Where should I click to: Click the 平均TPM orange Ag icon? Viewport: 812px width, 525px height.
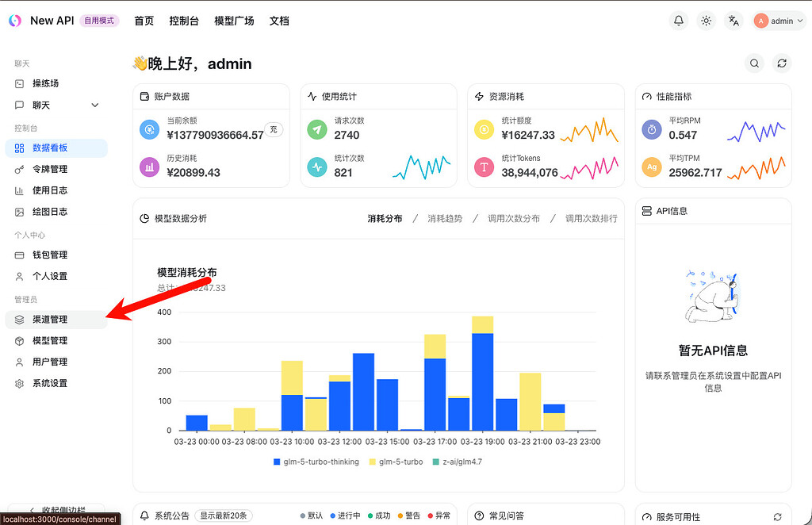(x=652, y=167)
